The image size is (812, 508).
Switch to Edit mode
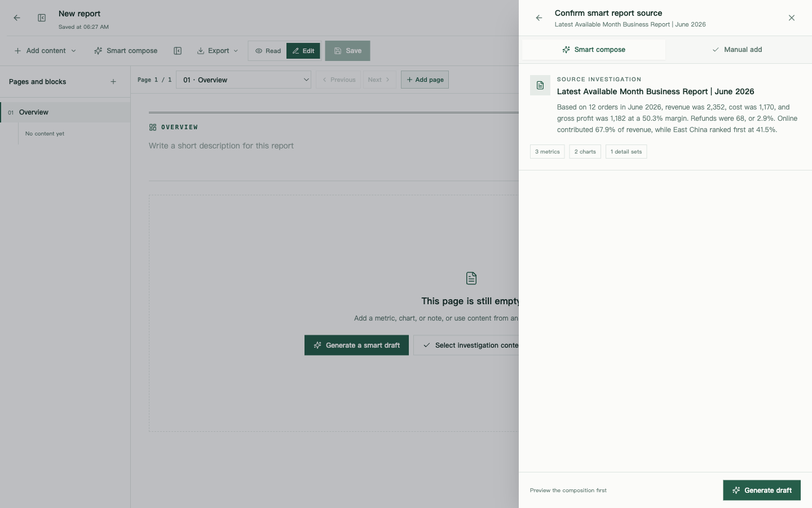click(x=303, y=51)
